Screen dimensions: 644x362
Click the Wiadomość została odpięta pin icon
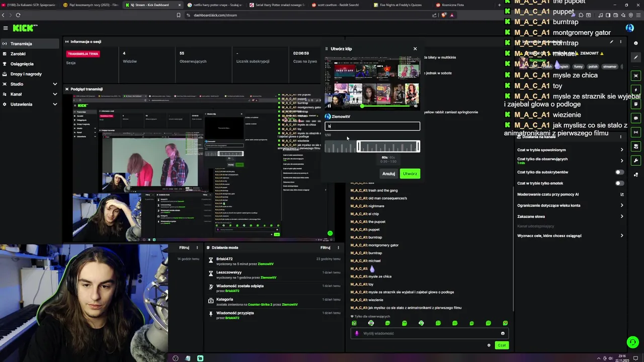pos(211,287)
